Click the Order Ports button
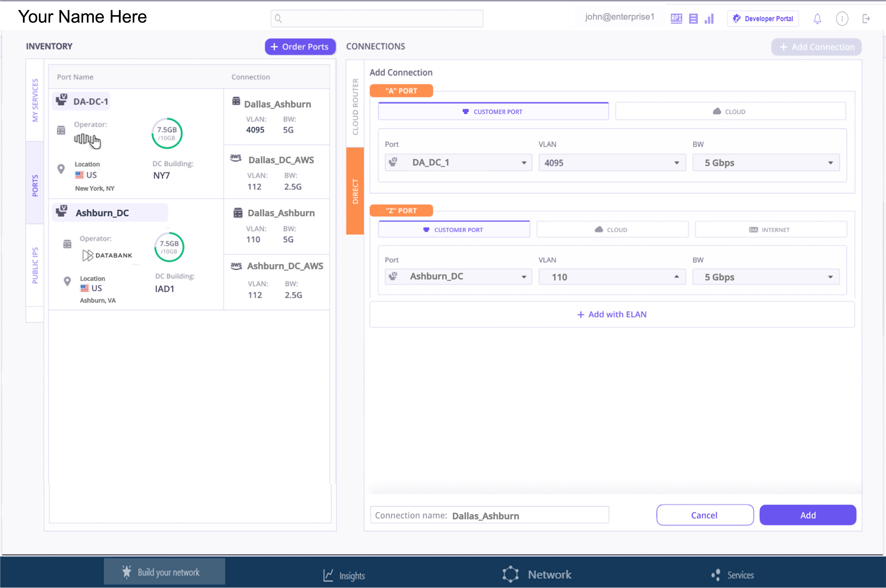Image resolution: width=886 pixels, height=588 pixels. pyautogui.click(x=300, y=46)
